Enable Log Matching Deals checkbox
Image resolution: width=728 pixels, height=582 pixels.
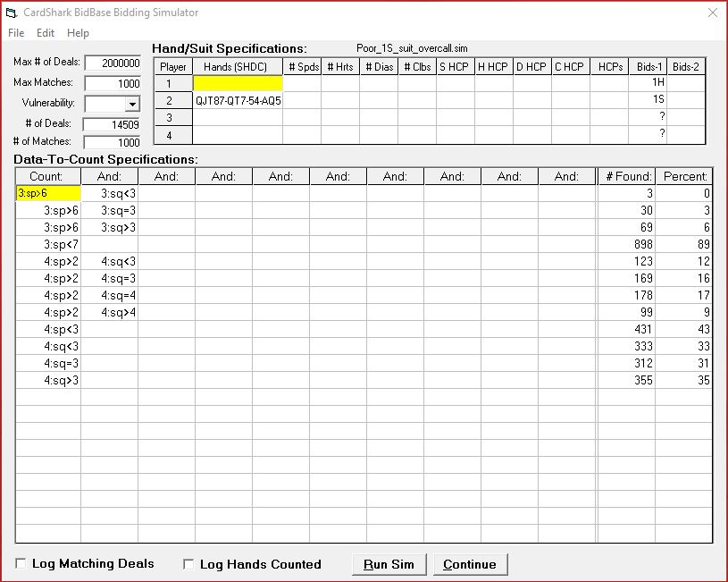click(21, 564)
